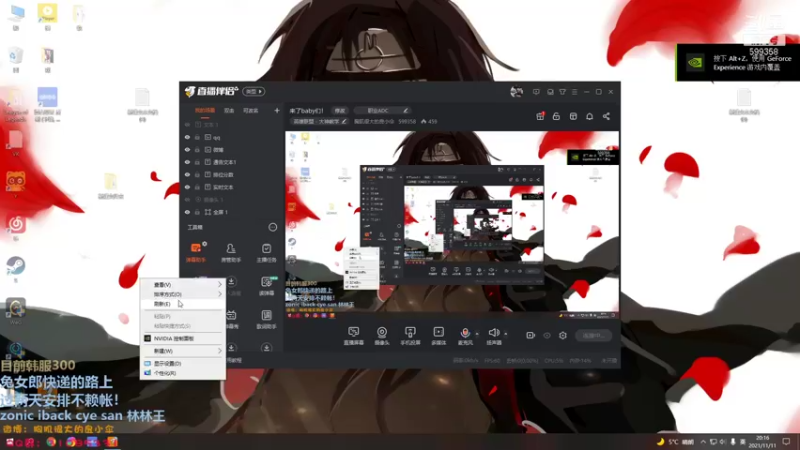Screen dimensions: 800x450
Task: Click the start streaming pill button at bottom right
Action: click(x=593, y=335)
